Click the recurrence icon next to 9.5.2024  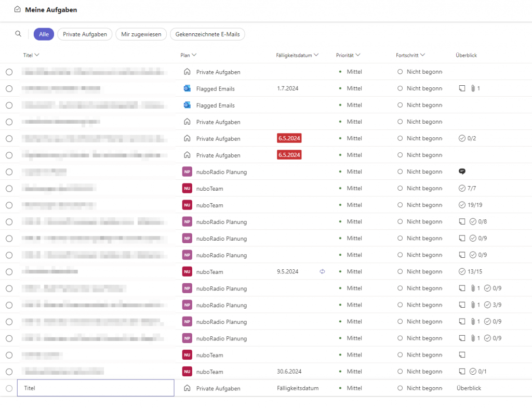322,271
